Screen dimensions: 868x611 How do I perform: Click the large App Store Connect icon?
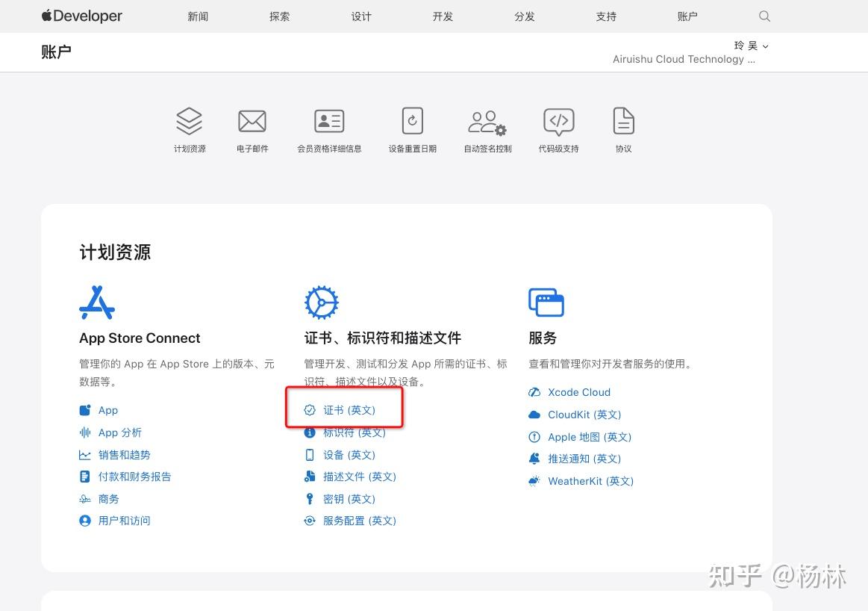click(x=97, y=303)
